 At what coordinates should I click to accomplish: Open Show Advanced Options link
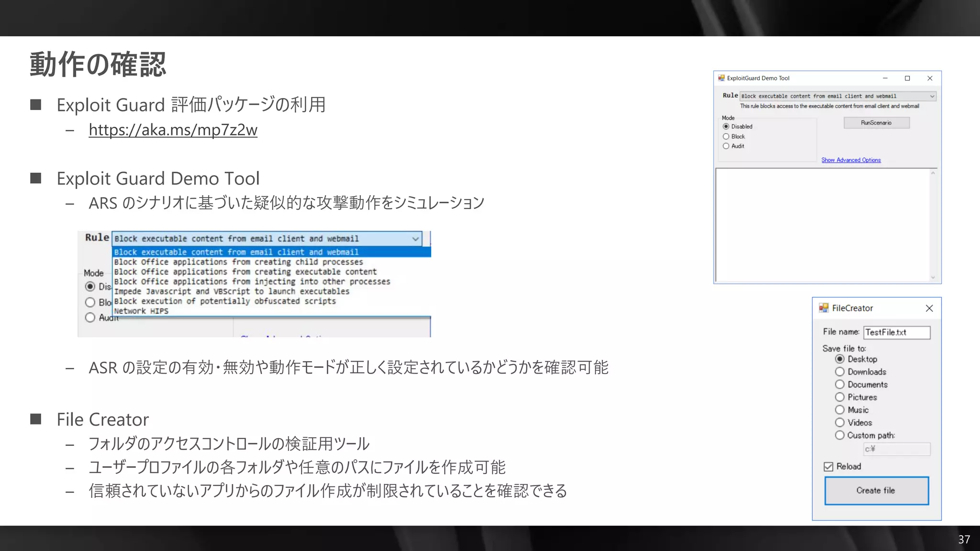coord(851,160)
